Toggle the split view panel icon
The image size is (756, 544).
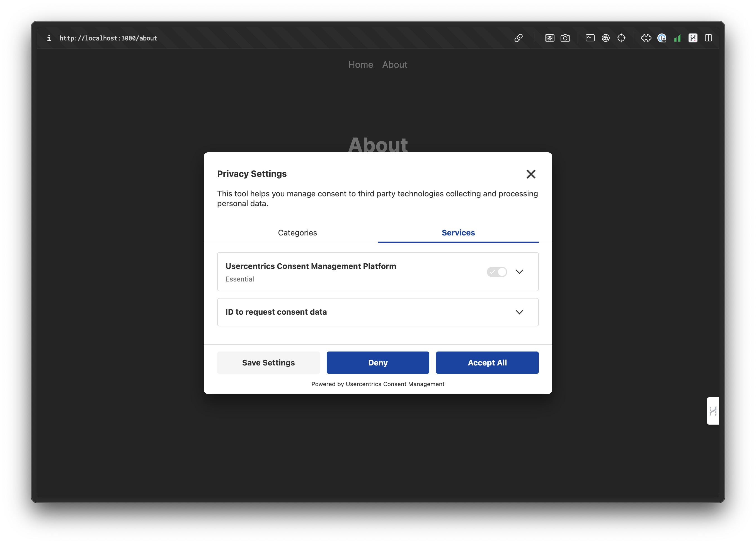(x=708, y=38)
